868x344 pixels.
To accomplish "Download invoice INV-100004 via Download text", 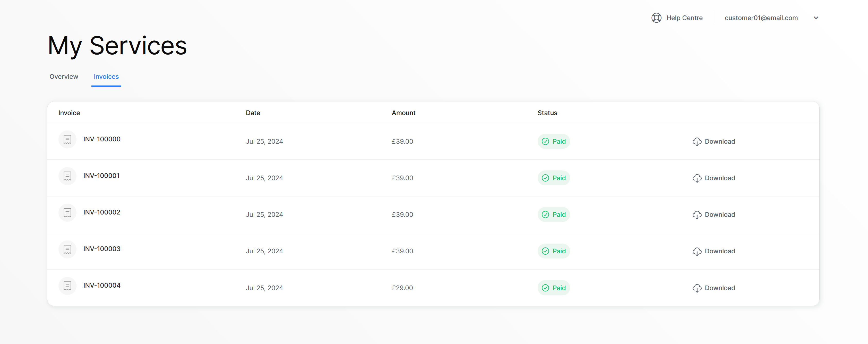I will pos(720,288).
